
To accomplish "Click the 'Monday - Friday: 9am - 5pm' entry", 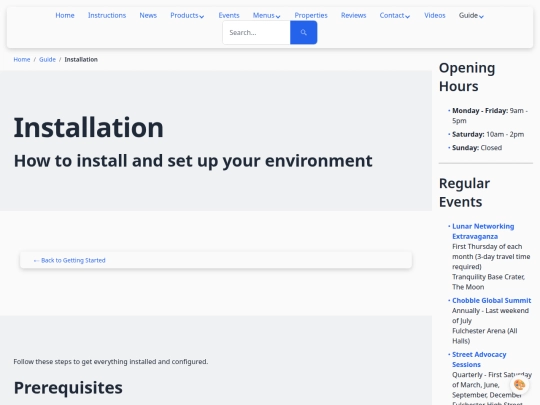I will 490,115.
